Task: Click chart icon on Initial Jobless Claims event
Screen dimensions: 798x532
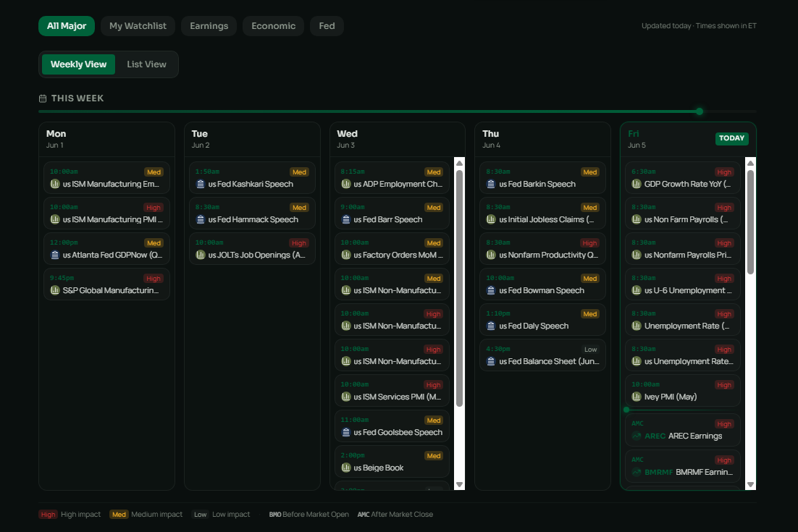Action: coord(491,220)
